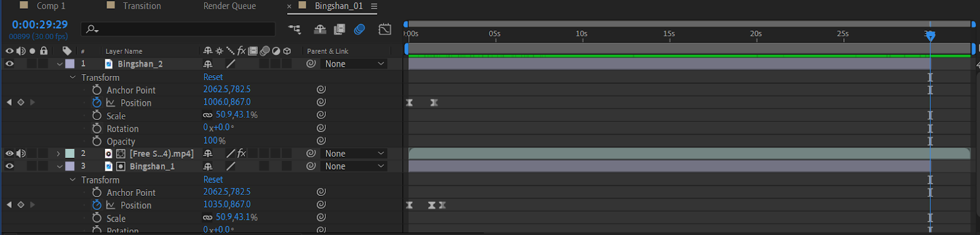Click property pick whip on Bingshan_2 Opacity
Viewport: 980px width, 235px height.
[321, 141]
